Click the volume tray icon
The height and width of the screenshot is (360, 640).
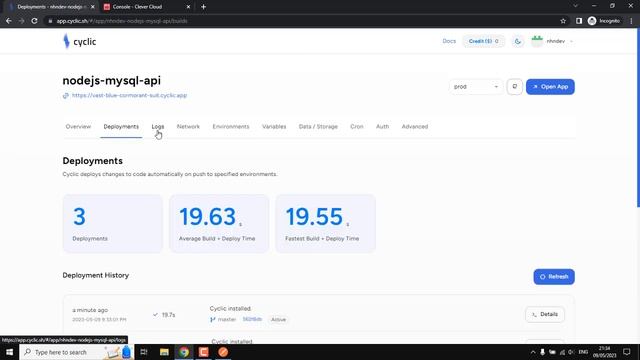click(x=571, y=352)
